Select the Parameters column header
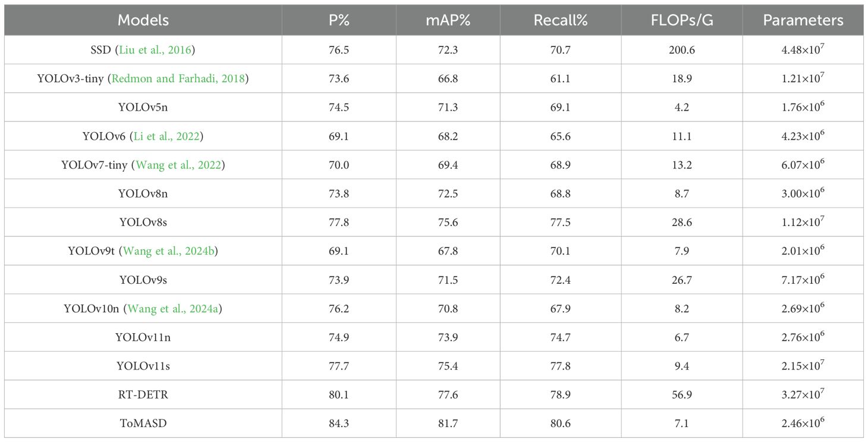Image resolution: width=868 pixels, height=442 pixels. coord(803,20)
